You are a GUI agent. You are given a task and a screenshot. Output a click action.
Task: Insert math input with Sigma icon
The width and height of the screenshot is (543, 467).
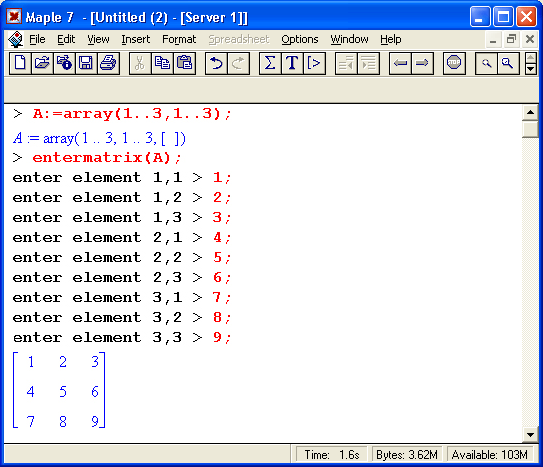(270, 63)
